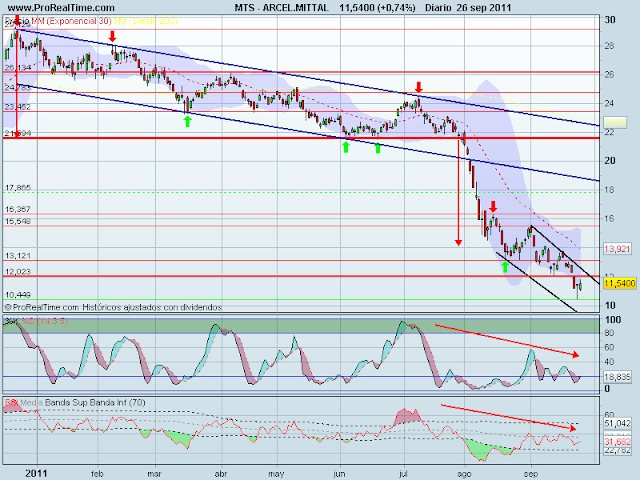Image resolution: width=640 pixels, height=480 pixels.
Task: Click the 22,782 RSI lower band value
Action: [617, 450]
